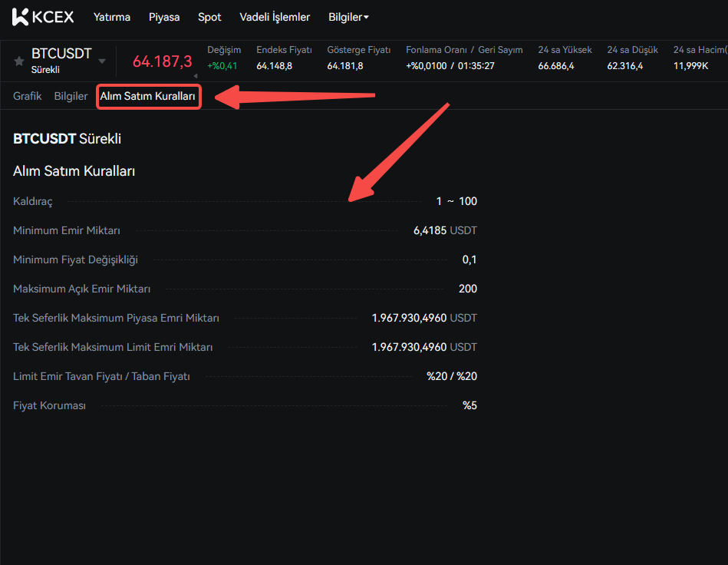Select the Alım Satım Kuralları tab

coord(148,97)
